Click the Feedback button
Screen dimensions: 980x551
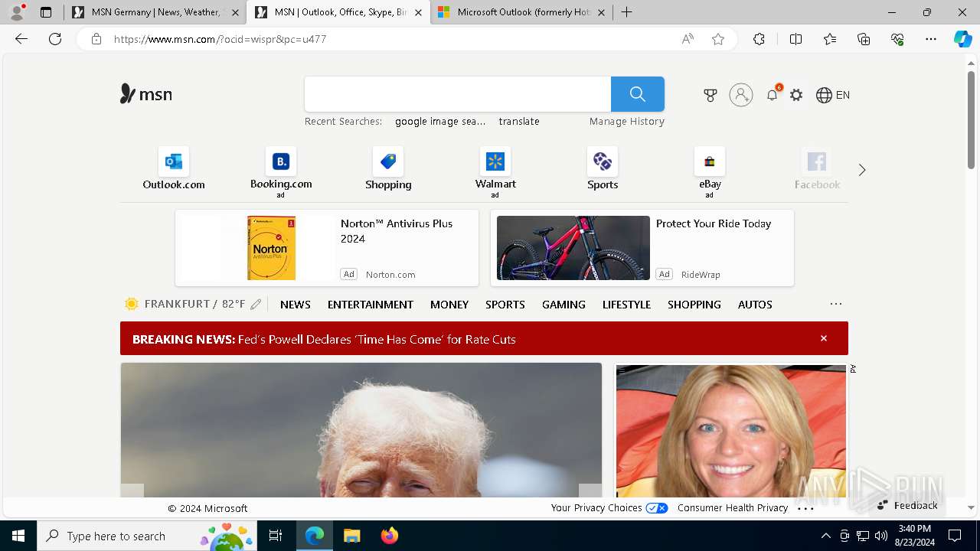[908, 505]
